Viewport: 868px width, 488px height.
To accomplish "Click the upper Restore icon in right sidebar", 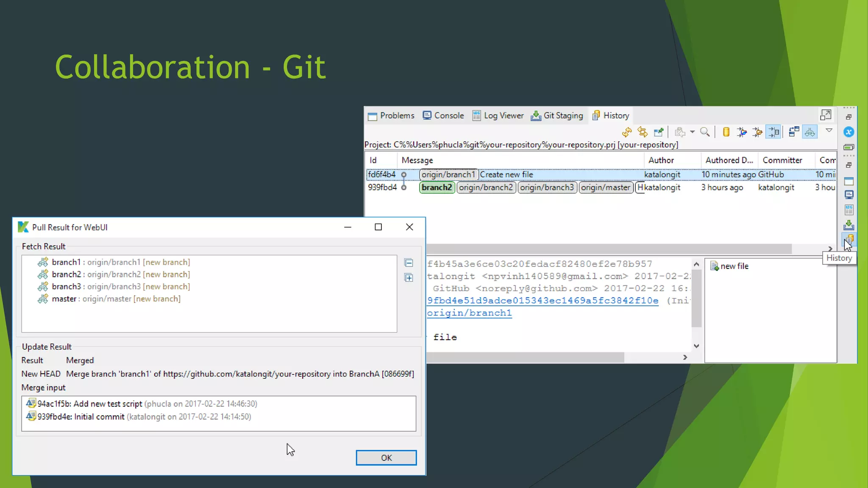I will coord(849,117).
